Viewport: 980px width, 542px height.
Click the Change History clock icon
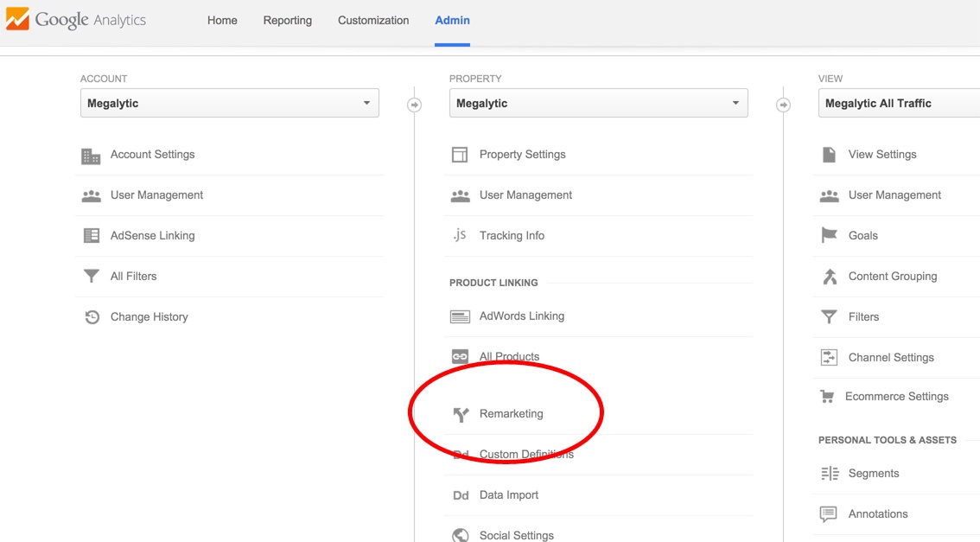(91, 317)
